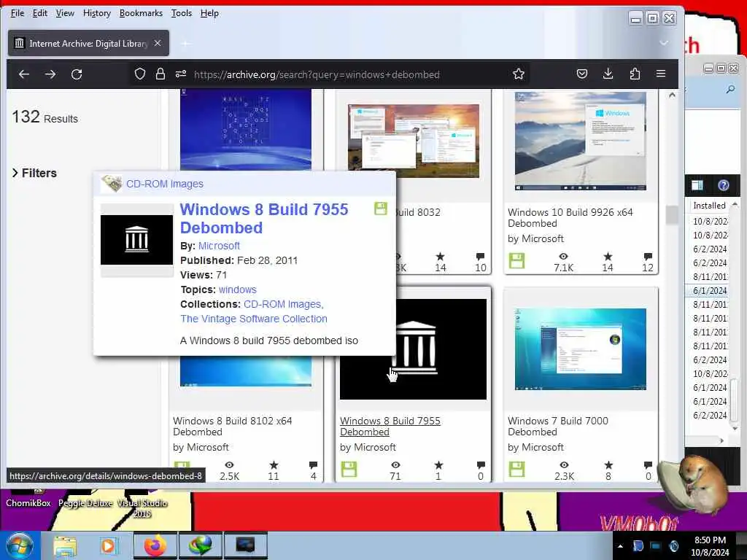
Task: Open Windows 10 Build 9926 x64 thumbnail
Action: [580, 141]
